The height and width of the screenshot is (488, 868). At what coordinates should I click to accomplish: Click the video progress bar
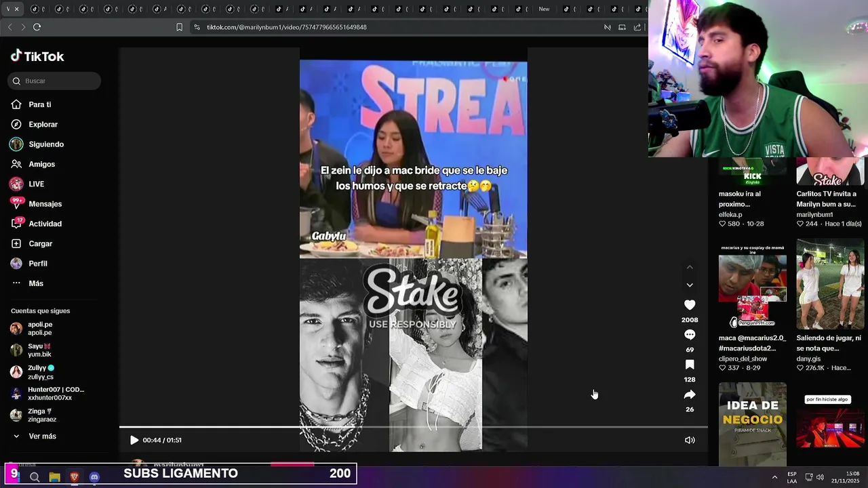pyautogui.click(x=413, y=427)
